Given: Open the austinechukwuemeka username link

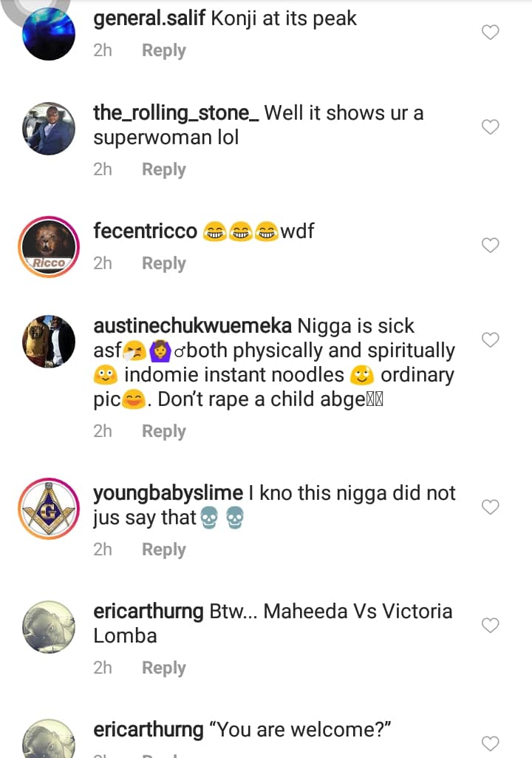Looking at the screenshot, I should pos(194,326).
